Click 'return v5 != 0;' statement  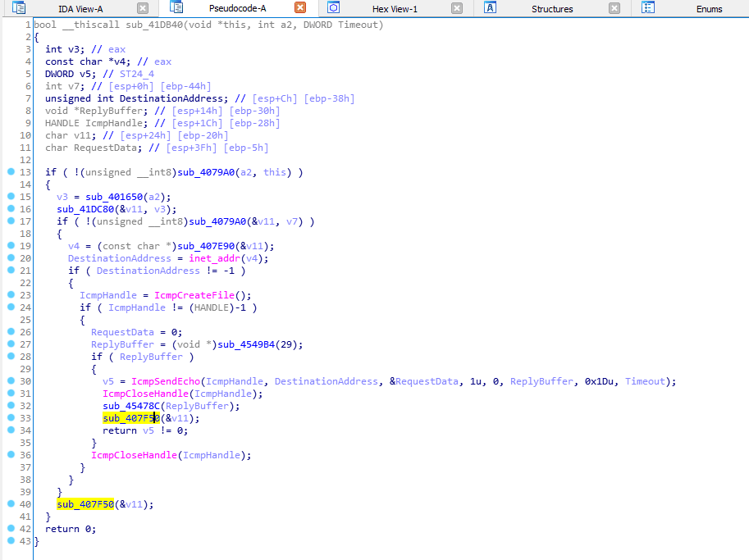pos(145,430)
